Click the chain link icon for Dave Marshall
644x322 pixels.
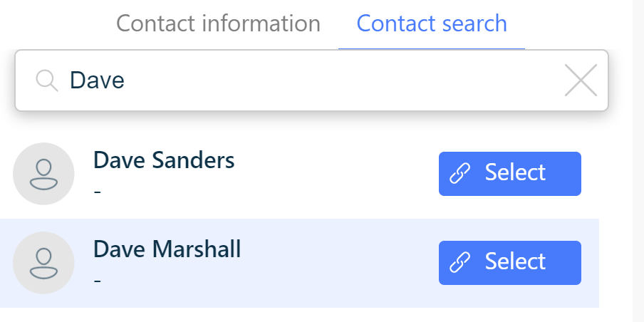[460, 262]
